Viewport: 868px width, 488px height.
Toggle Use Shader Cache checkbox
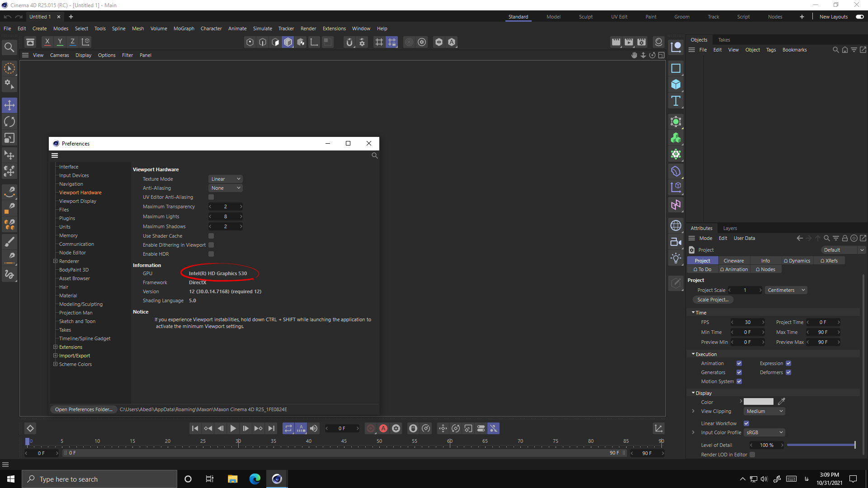pyautogui.click(x=210, y=236)
